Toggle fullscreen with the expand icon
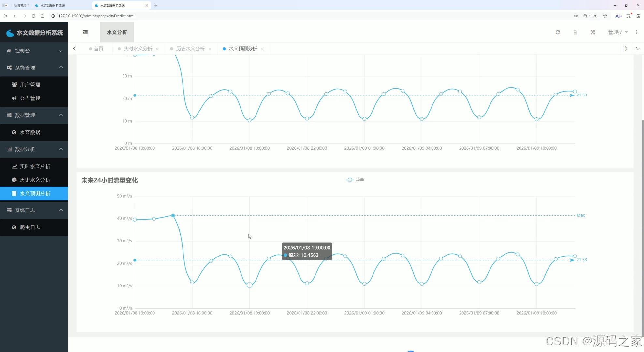This screenshot has height=352, width=644. 593,32
